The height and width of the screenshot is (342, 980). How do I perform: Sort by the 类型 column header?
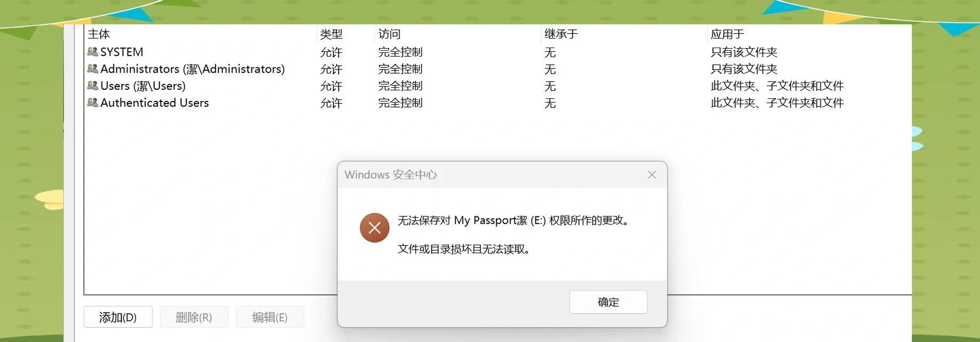[x=346, y=34]
